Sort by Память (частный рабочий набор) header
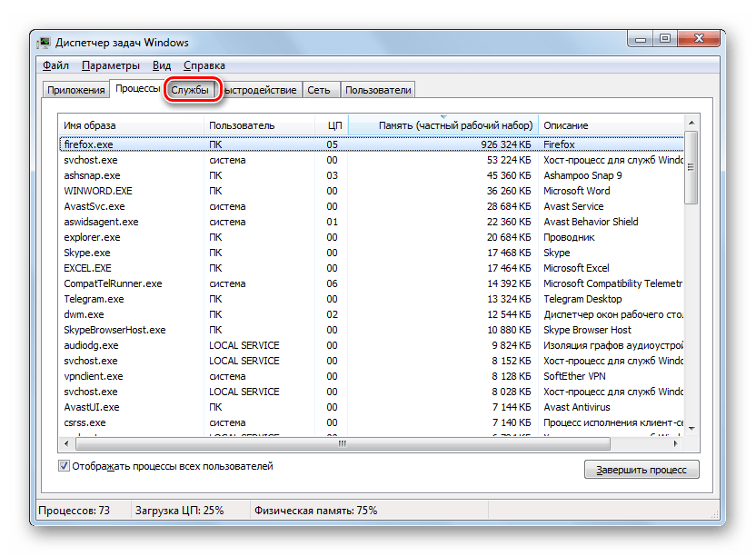Screen dimensions: 756x556 pyautogui.click(x=443, y=125)
